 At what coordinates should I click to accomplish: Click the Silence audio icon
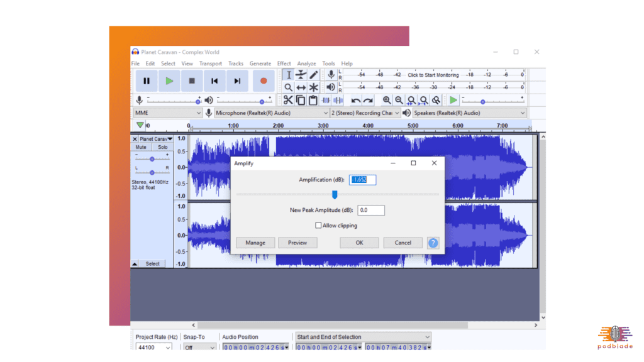click(338, 100)
